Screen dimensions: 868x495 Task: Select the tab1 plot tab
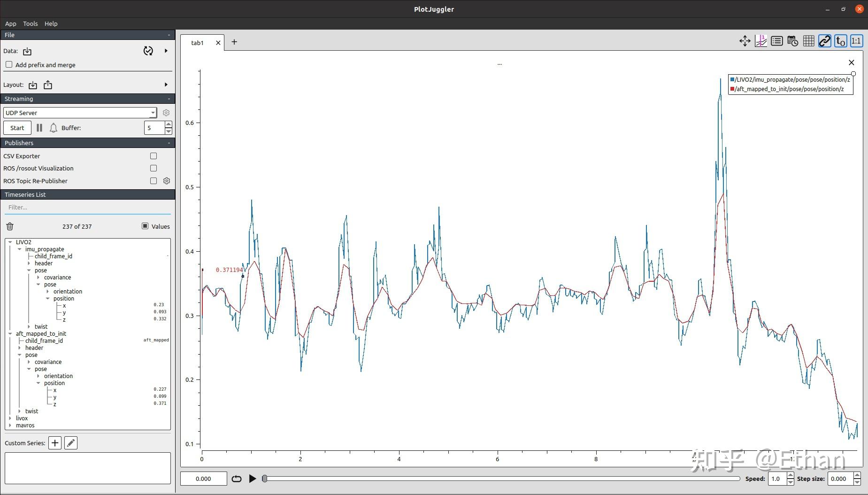[x=197, y=43]
